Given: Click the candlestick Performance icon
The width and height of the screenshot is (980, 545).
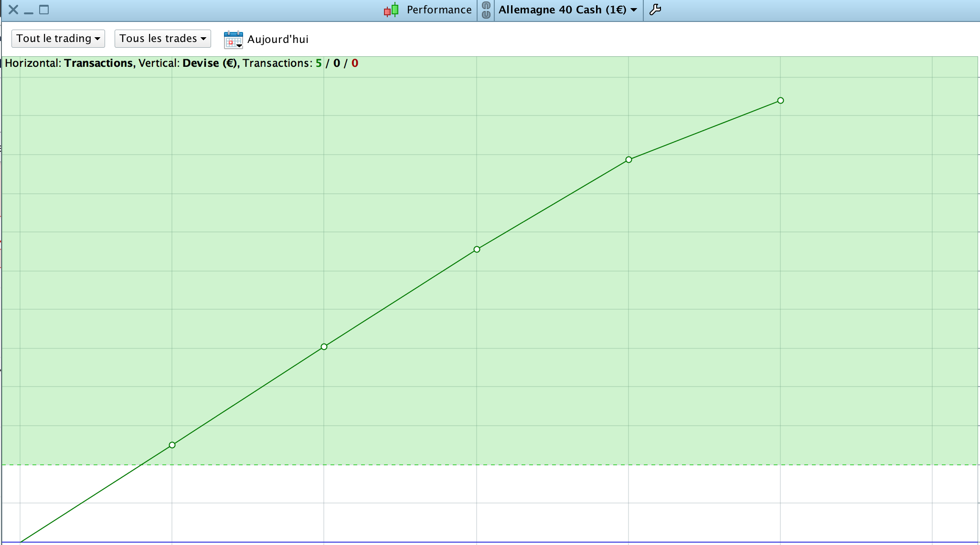Looking at the screenshot, I should [x=391, y=10].
